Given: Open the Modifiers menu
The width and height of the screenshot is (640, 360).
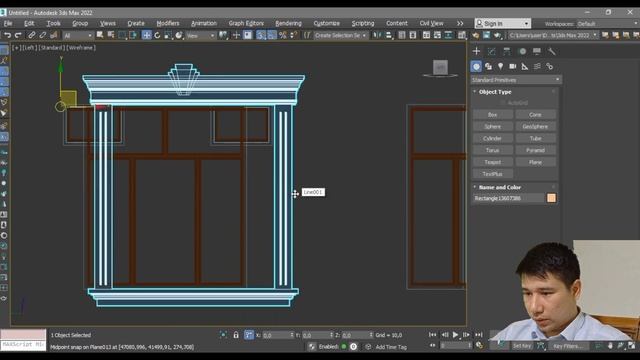Looking at the screenshot, I should pos(168,23).
